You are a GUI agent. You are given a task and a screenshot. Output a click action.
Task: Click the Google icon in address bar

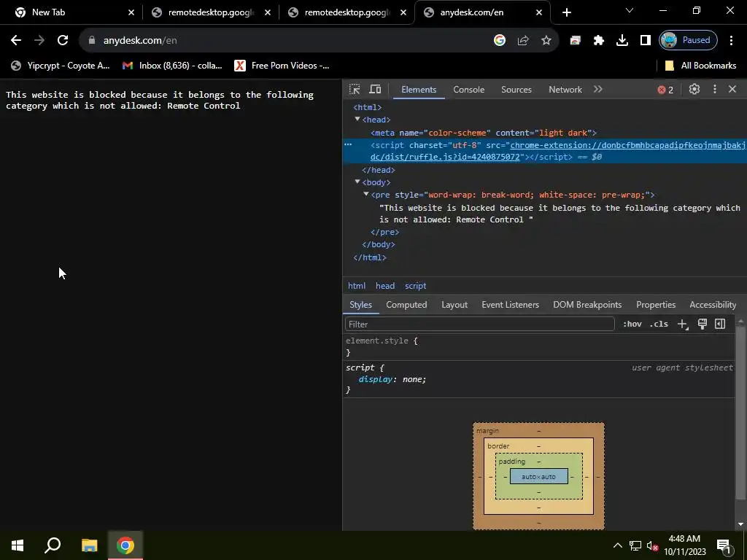tap(499, 41)
